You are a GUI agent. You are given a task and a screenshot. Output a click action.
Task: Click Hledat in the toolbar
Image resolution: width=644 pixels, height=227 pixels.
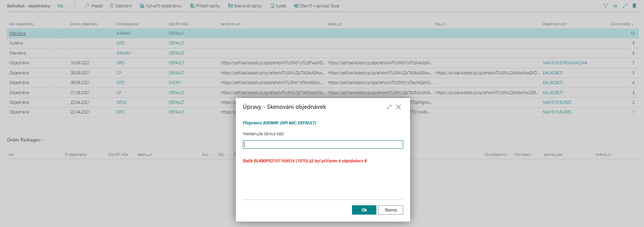tap(97, 6)
